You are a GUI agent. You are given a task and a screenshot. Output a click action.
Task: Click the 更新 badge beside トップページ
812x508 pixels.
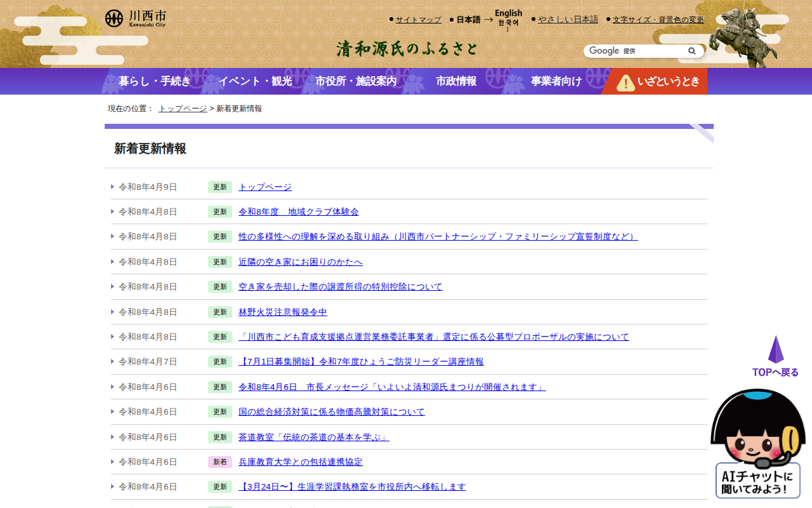tap(219, 187)
